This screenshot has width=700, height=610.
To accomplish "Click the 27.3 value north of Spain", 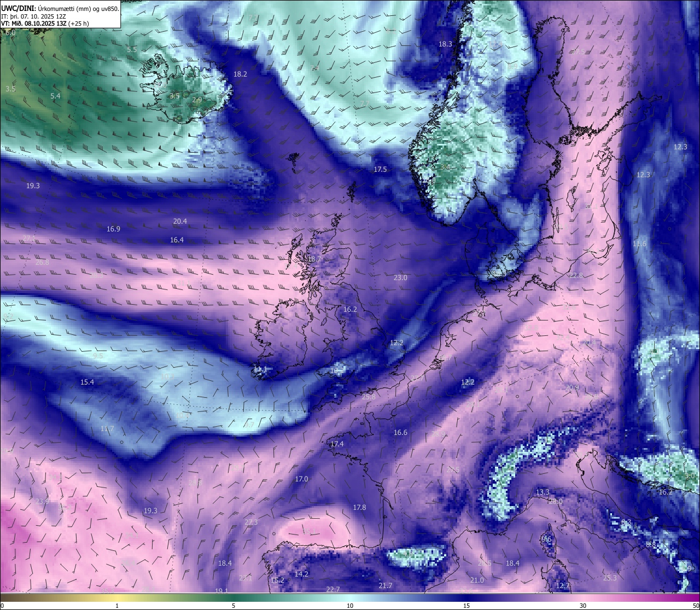I will coord(251,522).
